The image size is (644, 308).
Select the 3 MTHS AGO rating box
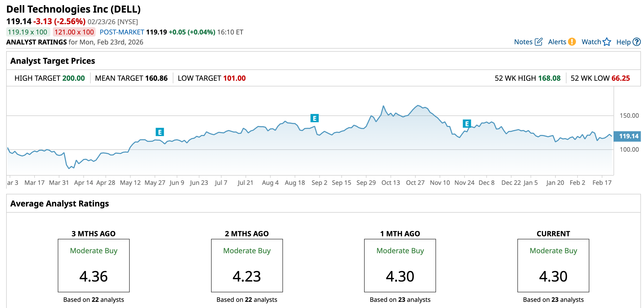pyautogui.click(x=94, y=265)
